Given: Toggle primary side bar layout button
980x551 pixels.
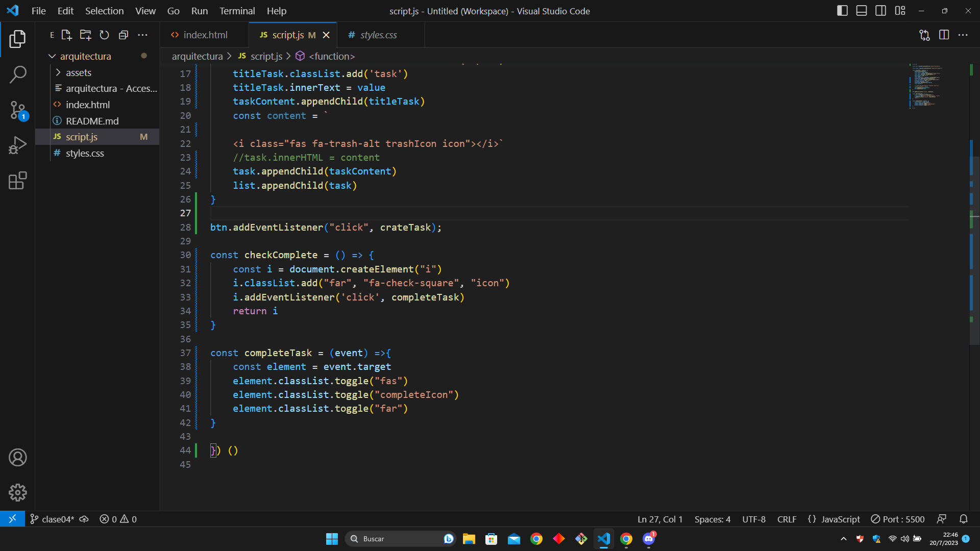Looking at the screenshot, I should click(x=842, y=11).
